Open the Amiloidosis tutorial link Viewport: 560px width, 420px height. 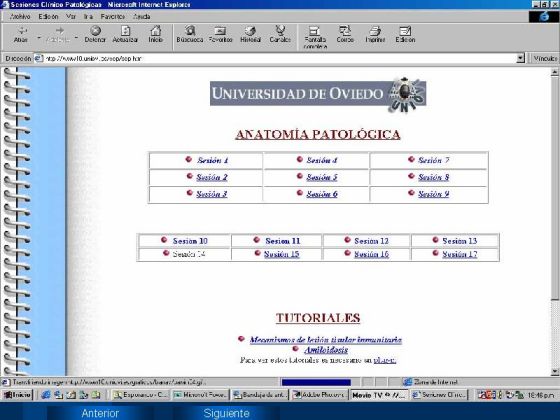(x=326, y=350)
